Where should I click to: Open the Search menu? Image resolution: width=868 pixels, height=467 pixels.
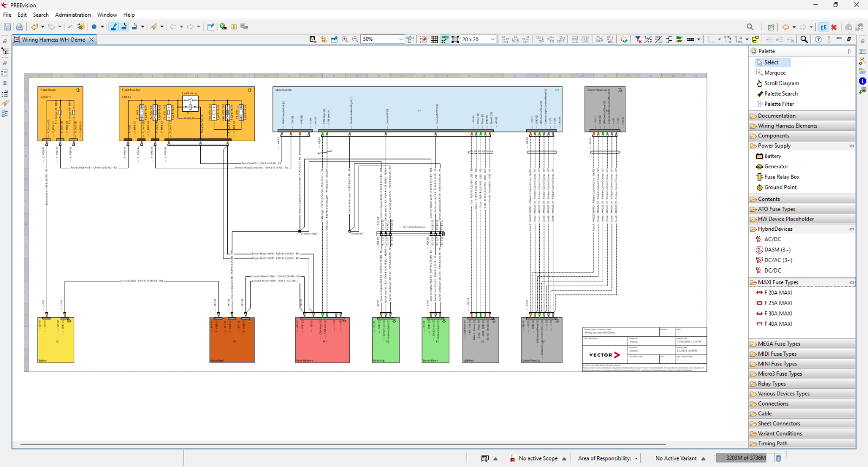click(x=41, y=15)
